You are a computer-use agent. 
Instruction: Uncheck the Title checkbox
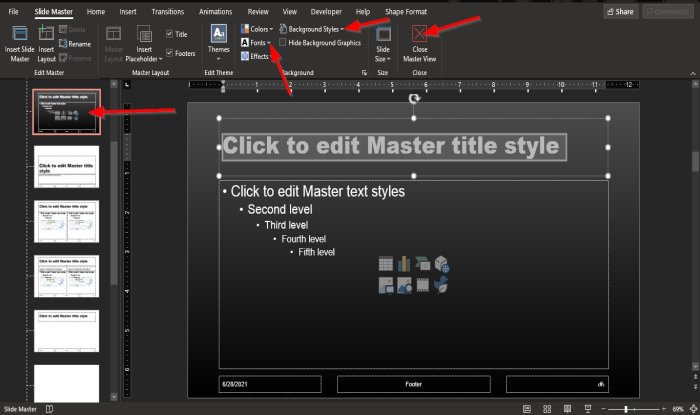pyautogui.click(x=169, y=34)
